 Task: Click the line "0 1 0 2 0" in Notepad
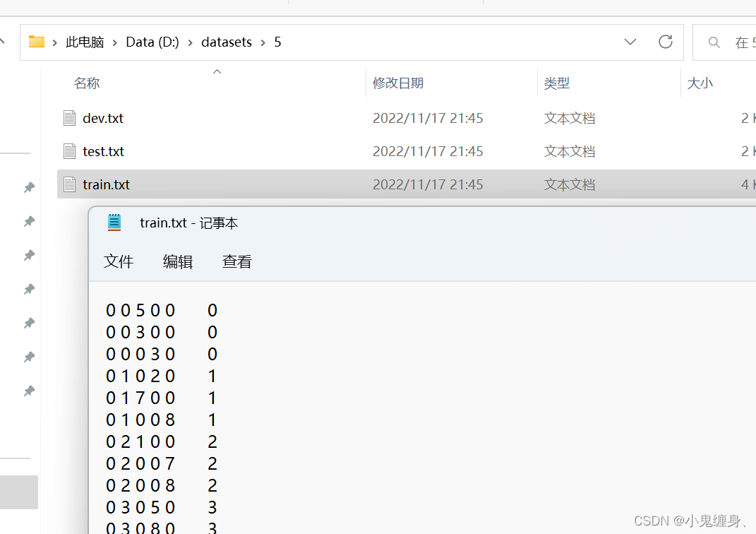[x=140, y=376]
